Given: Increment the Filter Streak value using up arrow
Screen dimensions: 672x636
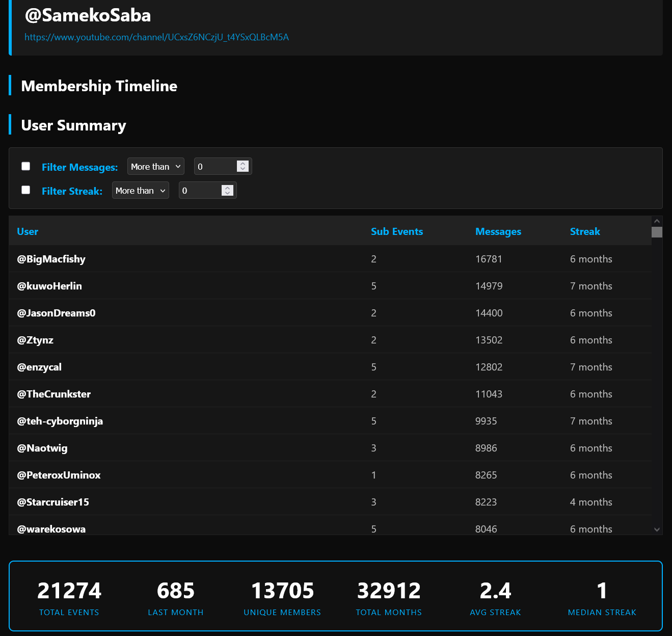Looking at the screenshot, I should tap(228, 188).
